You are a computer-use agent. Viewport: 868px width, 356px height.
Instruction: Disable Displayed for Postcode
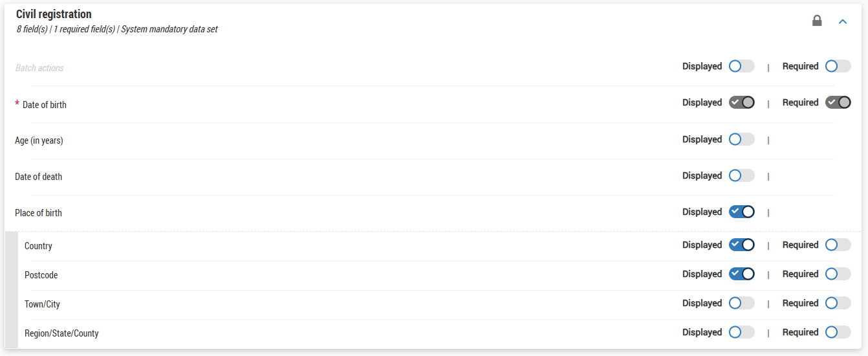[x=741, y=274]
